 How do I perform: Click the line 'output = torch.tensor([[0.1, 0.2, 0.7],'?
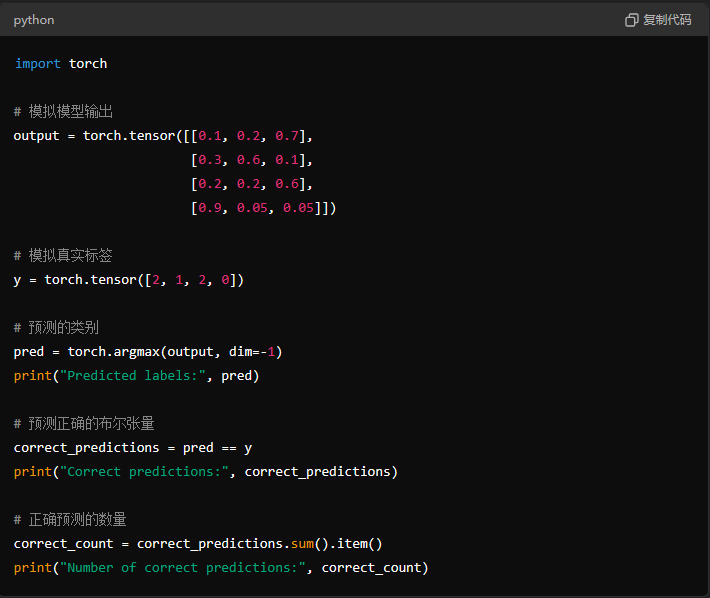[x=163, y=135]
